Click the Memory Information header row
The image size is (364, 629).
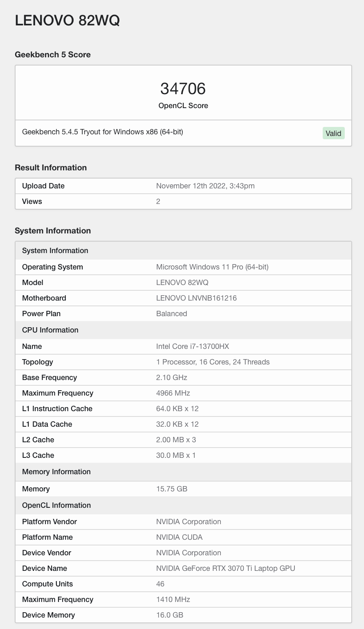(183, 472)
